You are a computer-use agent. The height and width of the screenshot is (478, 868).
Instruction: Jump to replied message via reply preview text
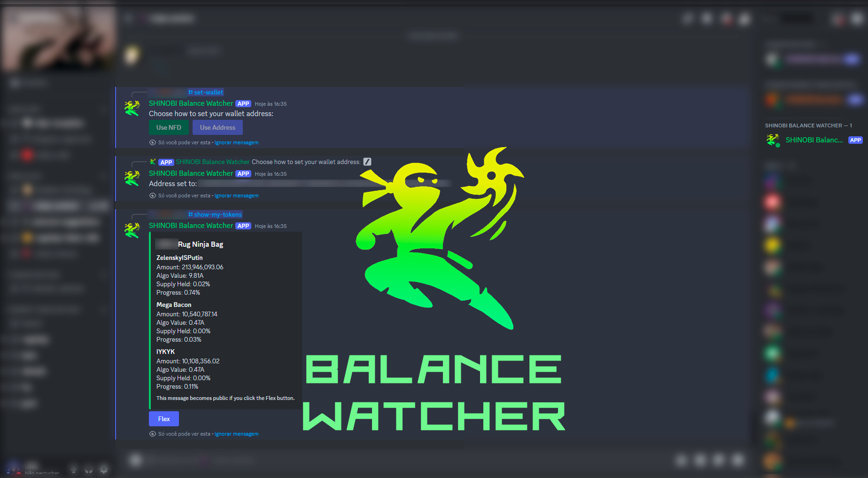coord(306,162)
